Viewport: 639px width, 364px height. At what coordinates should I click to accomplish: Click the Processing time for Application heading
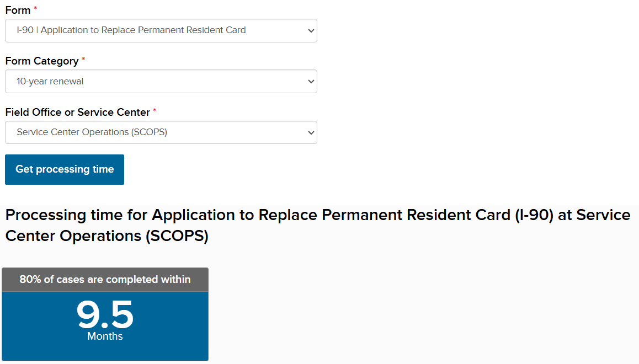[x=317, y=225]
